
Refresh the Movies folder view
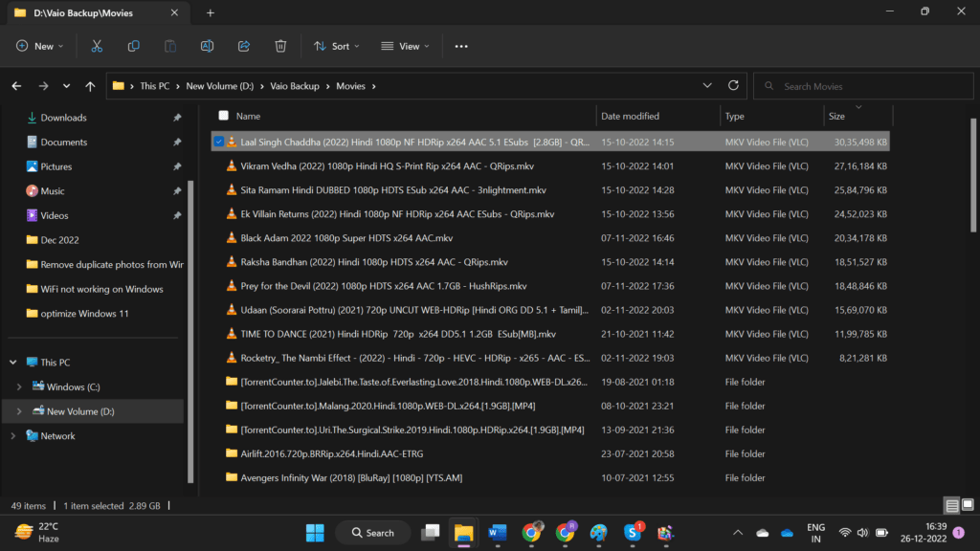[x=733, y=85]
